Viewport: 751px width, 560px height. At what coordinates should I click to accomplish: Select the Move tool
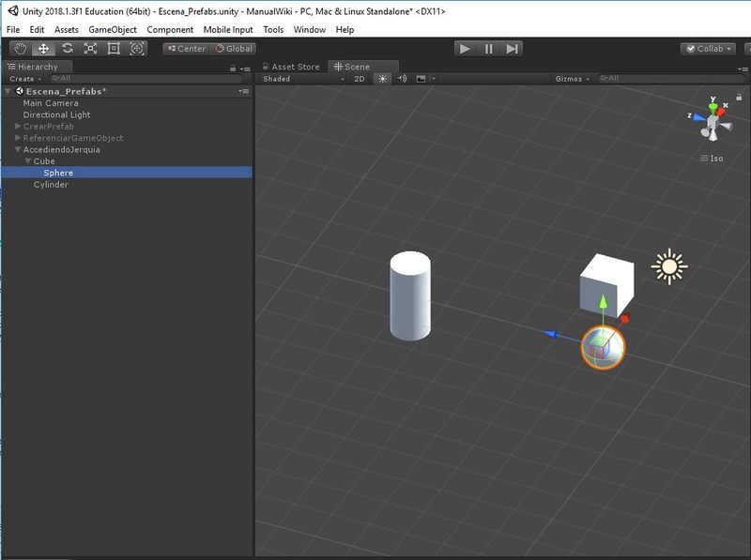tap(43, 49)
